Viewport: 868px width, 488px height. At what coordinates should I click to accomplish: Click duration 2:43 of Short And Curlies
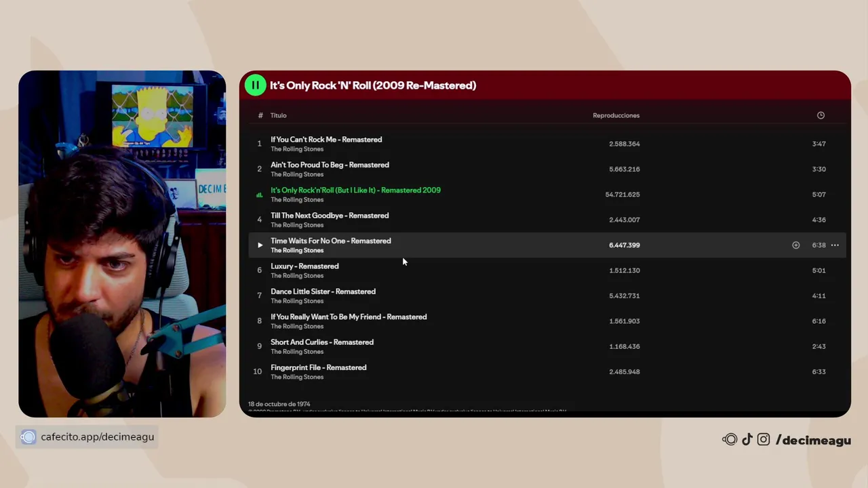click(819, 346)
